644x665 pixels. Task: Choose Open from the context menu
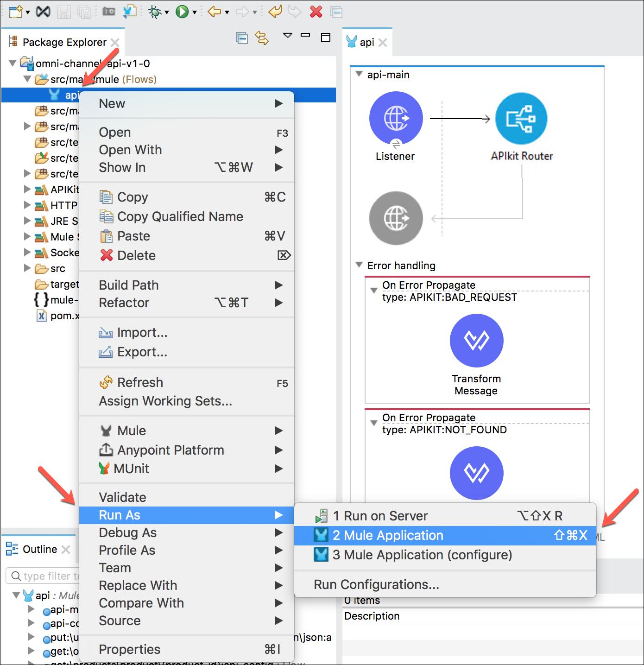[187, 133]
